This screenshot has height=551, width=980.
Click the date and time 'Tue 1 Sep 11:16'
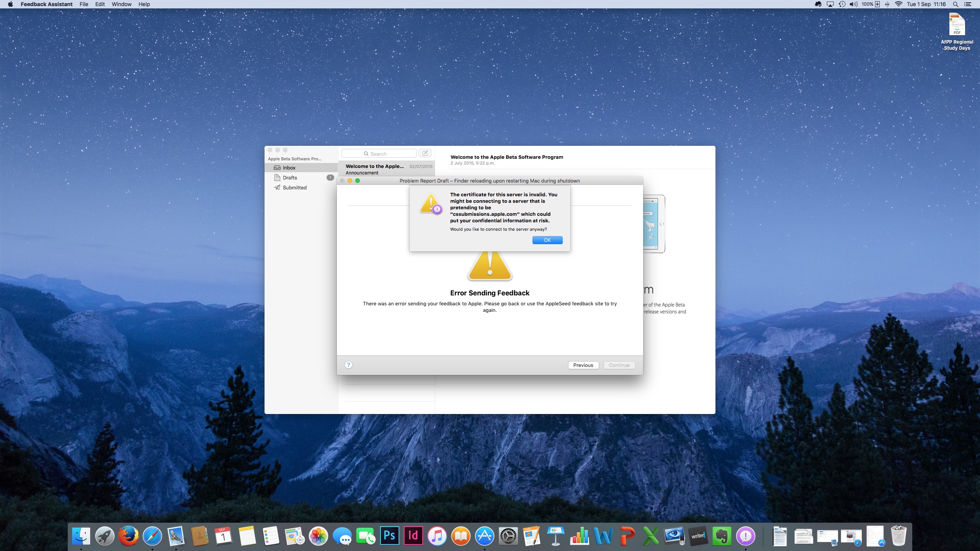926,4
